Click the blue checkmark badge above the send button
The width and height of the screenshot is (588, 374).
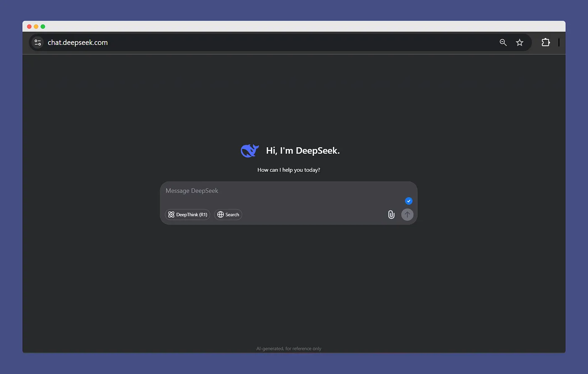408,201
